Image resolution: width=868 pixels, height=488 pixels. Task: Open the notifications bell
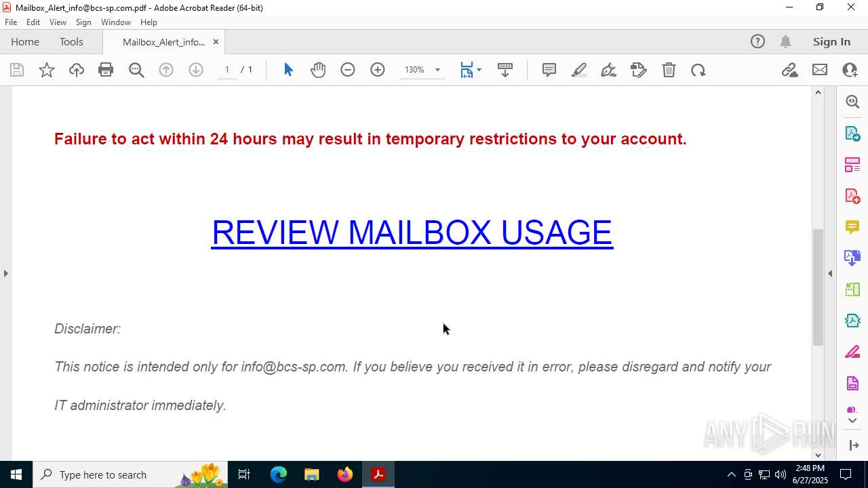coord(785,42)
